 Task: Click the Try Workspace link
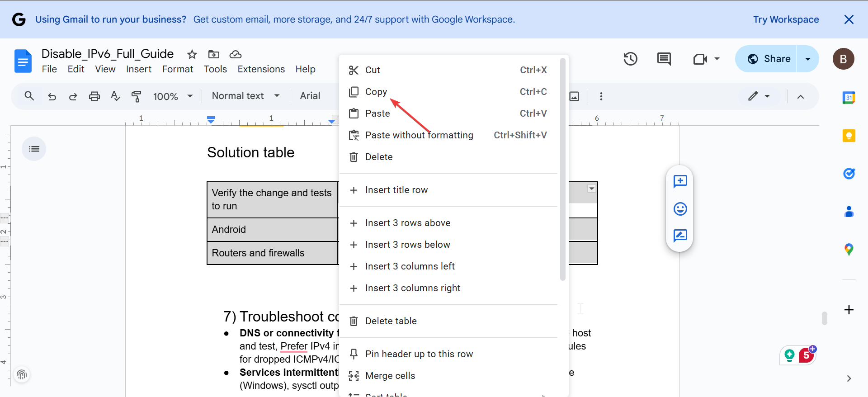coord(786,19)
